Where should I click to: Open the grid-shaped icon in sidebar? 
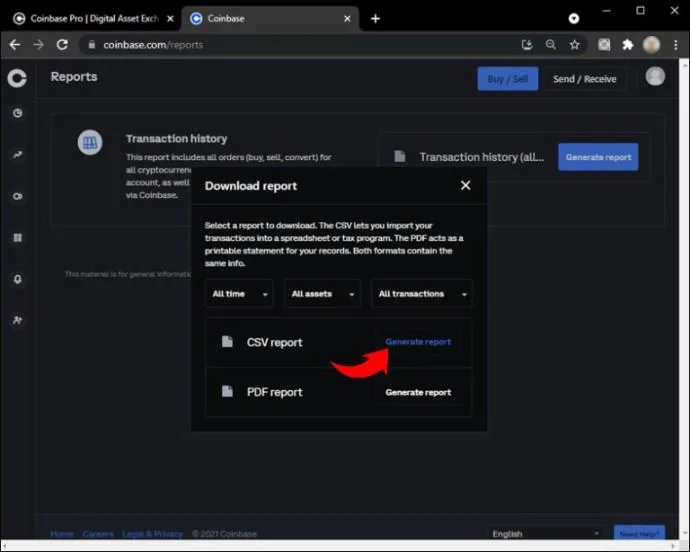coord(18,238)
